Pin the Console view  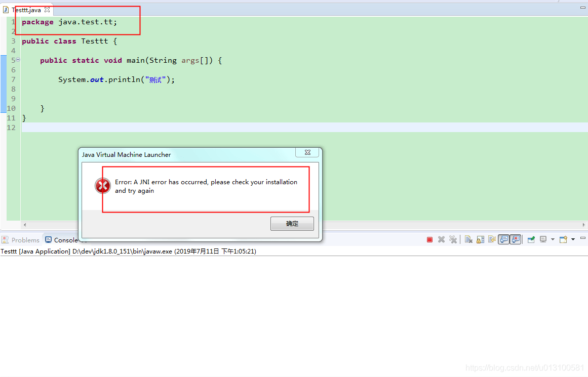tap(531, 239)
